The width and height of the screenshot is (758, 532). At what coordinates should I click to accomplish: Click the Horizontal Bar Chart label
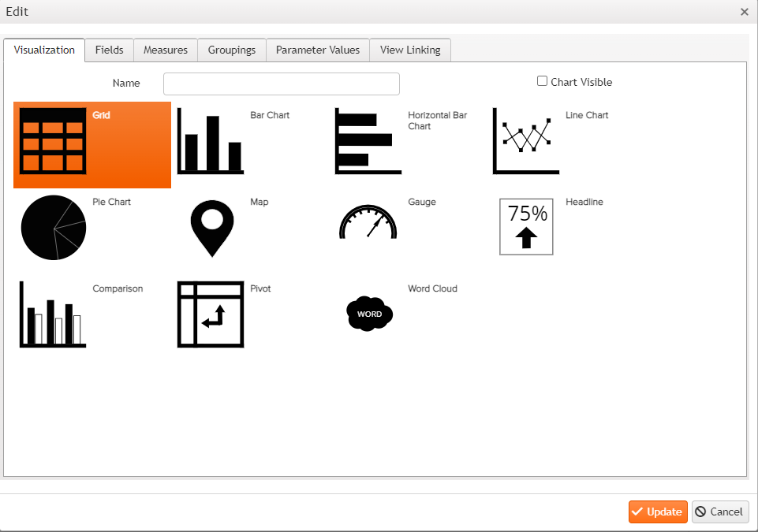tap(438, 121)
